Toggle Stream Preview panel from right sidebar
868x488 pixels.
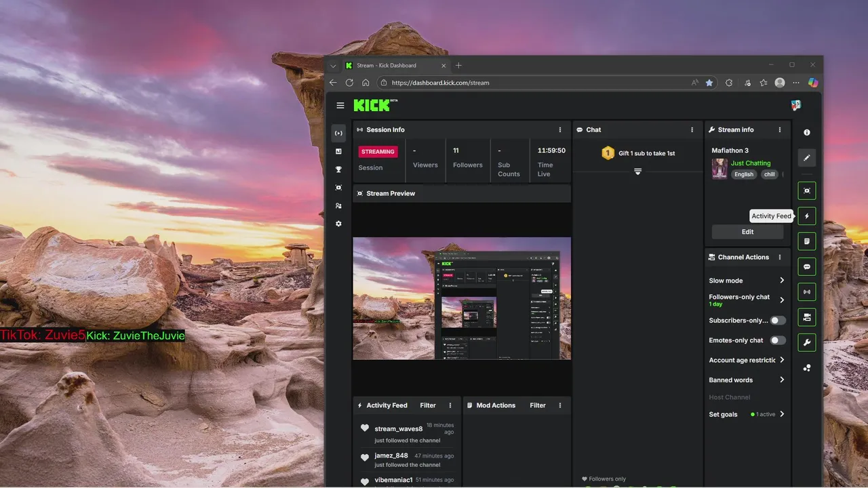coord(807,191)
